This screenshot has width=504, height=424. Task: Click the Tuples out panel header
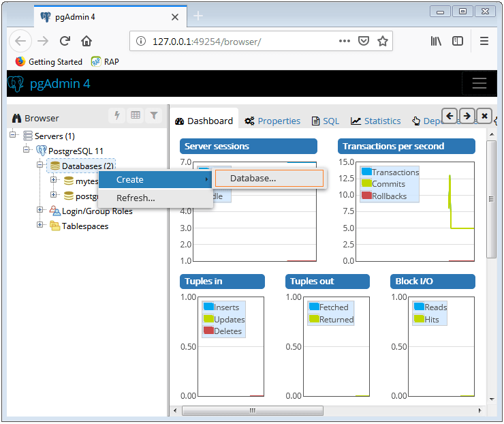[328, 281]
